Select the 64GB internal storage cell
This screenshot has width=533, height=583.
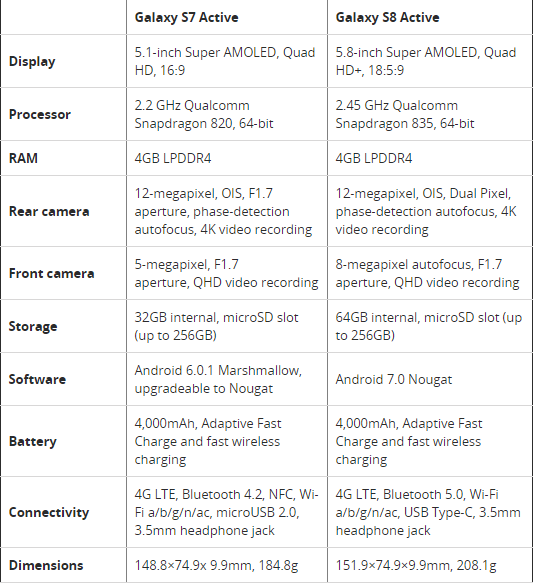point(430,326)
